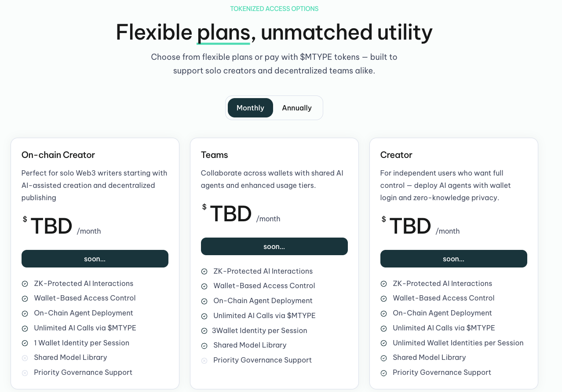
Task: Click check icon beside Teams Shared Model Library
Action: pyautogui.click(x=204, y=346)
